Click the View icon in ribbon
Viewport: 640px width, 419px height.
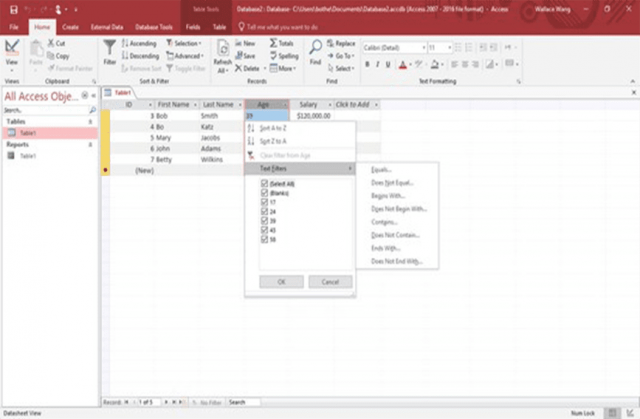(13, 50)
